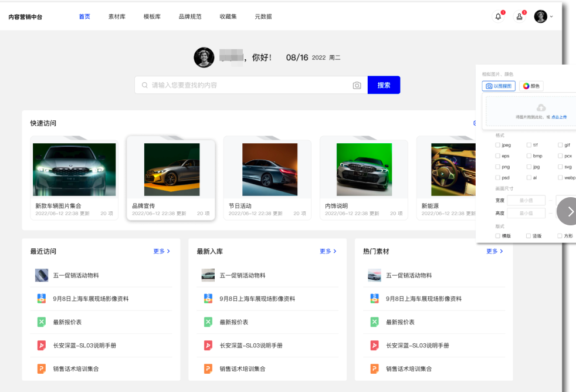Image resolution: width=576 pixels, height=392 pixels.
Task: Check the 竖版 layout checkbox
Action: point(528,236)
